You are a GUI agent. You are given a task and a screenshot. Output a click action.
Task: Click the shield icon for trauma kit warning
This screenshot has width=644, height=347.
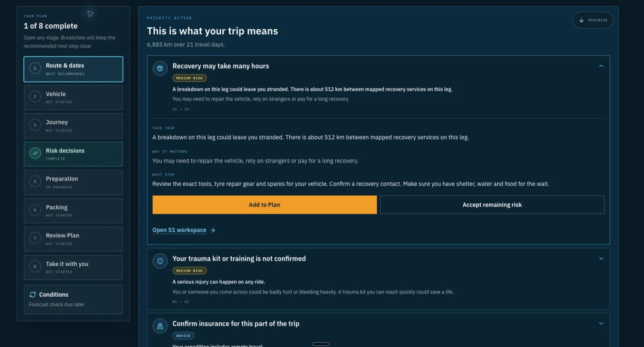coord(160,261)
